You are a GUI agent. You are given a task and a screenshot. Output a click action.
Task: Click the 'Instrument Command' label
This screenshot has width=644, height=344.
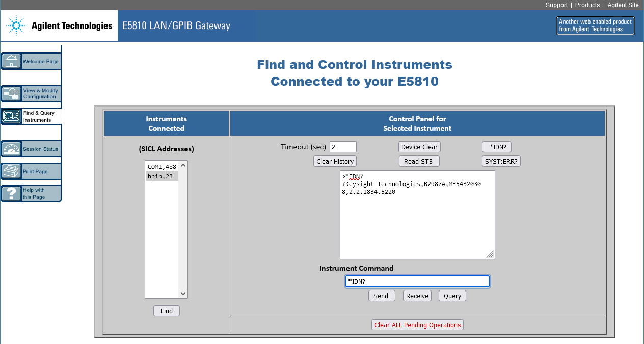click(x=357, y=268)
